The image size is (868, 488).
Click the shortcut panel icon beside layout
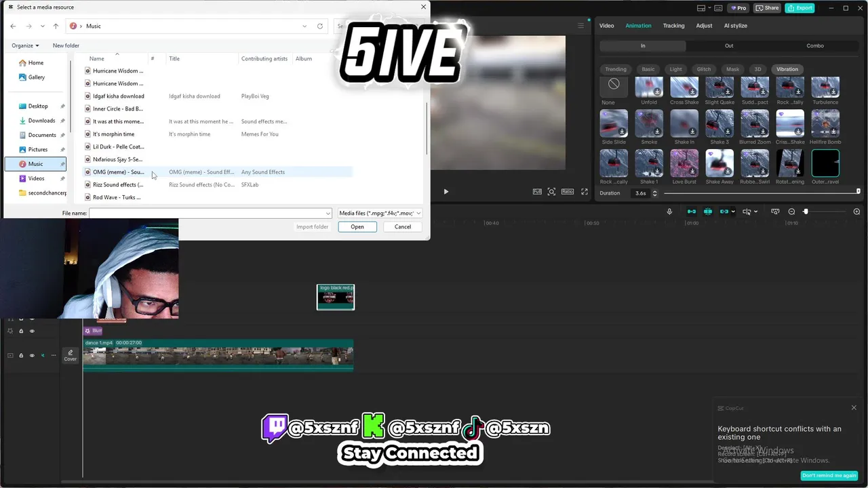tap(718, 8)
